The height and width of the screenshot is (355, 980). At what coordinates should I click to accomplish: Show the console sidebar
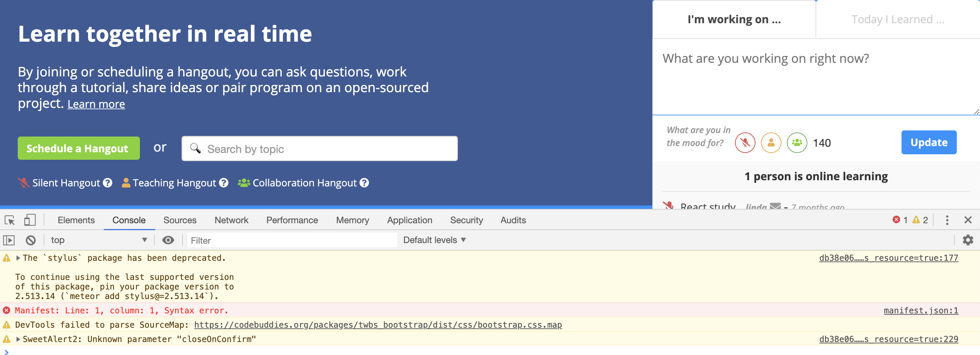point(9,240)
